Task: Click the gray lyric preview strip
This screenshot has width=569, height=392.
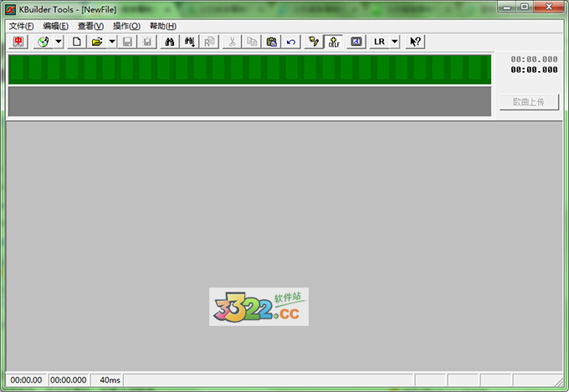Action: tap(249, 101)
